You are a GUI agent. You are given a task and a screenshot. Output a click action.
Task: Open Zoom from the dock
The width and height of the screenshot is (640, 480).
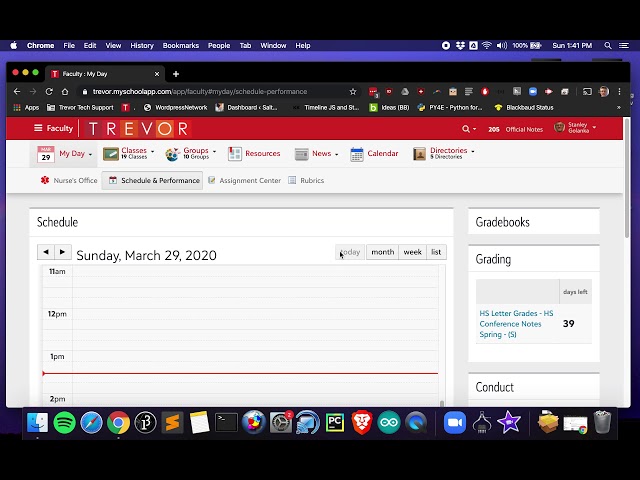pos(455,422)
